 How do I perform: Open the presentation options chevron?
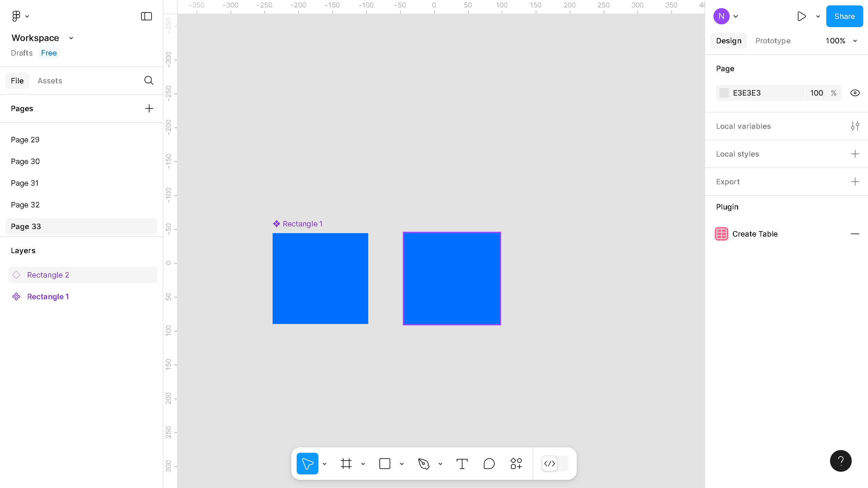817,16
